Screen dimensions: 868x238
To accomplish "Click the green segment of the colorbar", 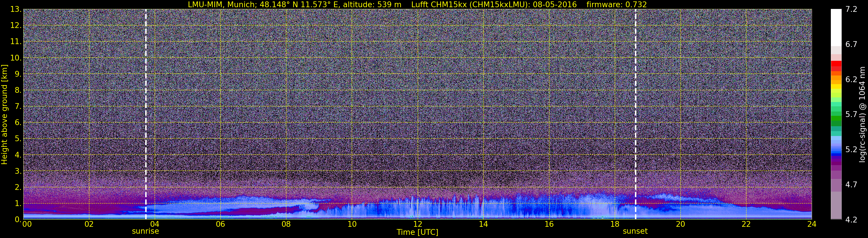I will (836, 119).
